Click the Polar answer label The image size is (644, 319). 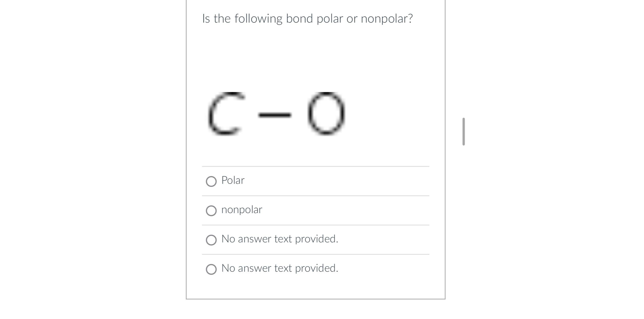pyautogui.click(x=232, y=180)
